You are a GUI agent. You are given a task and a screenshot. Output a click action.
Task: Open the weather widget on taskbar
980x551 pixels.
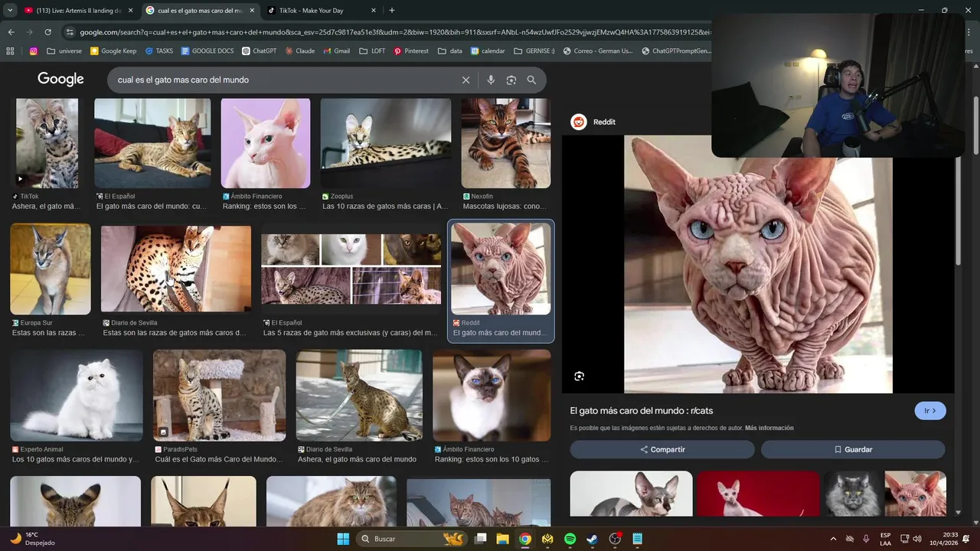pyautogui.click(x=32, y=539)
